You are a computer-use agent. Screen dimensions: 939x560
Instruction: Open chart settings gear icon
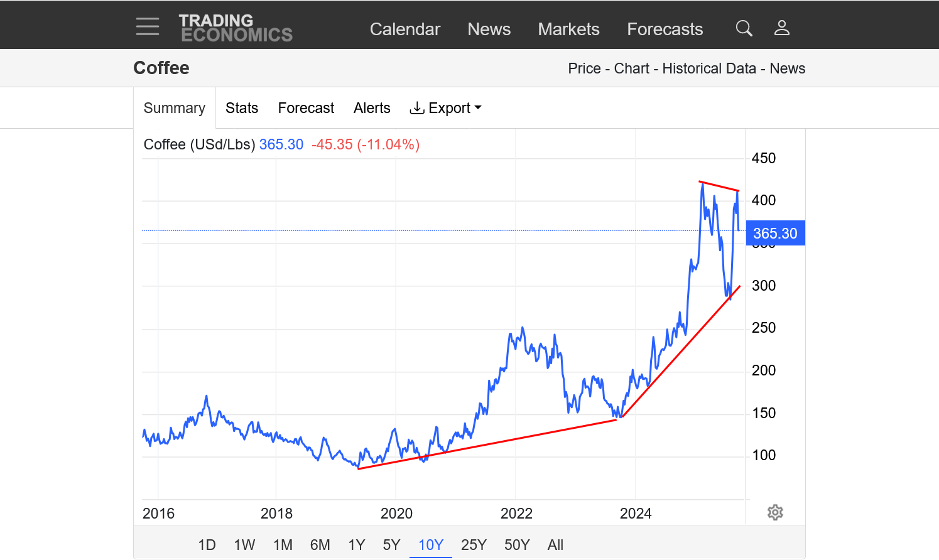click(775, 512)
